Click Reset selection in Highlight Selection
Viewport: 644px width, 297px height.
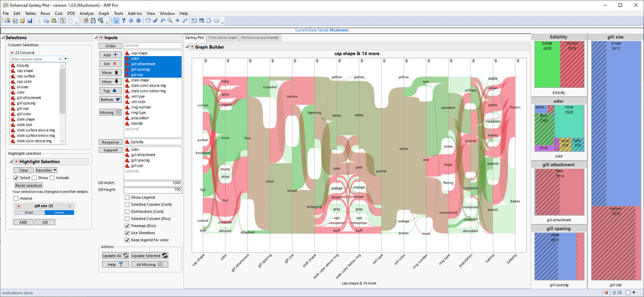tap(28, 185)
